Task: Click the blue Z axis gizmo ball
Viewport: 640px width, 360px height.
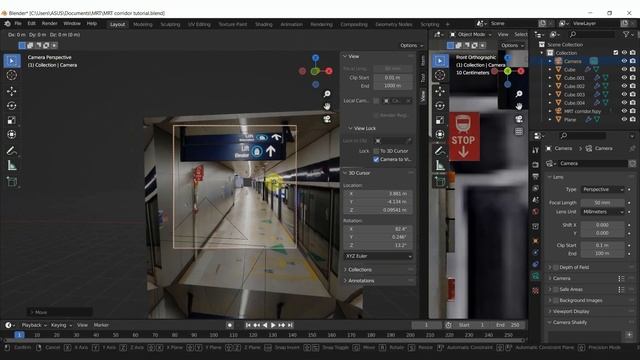Action: (x=316, y=58)
